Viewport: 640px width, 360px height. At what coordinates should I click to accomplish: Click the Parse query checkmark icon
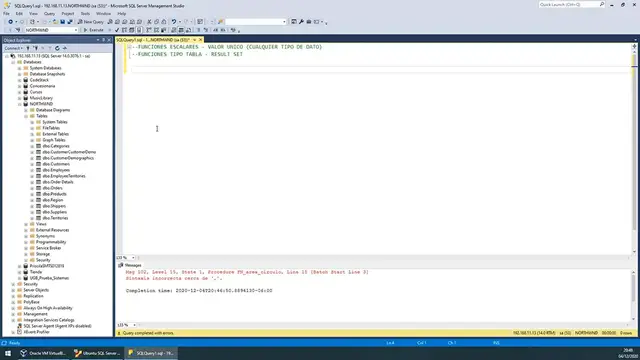[x=117, y=30]
